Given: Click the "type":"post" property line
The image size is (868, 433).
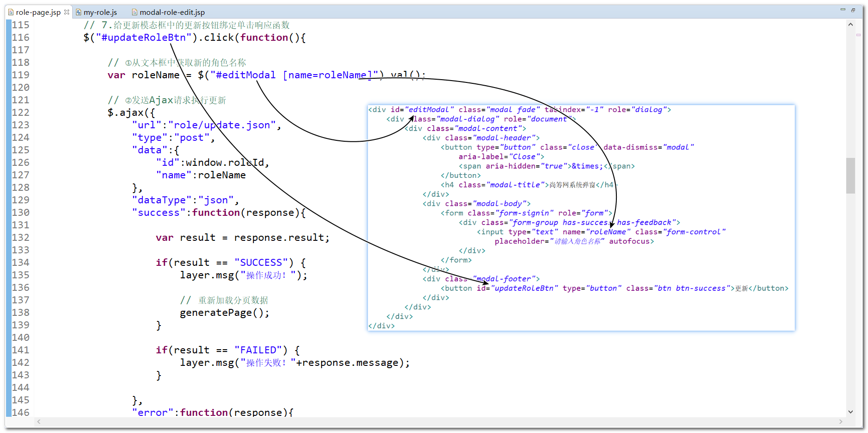Looking at the screenshot, I should coord(173,138).
